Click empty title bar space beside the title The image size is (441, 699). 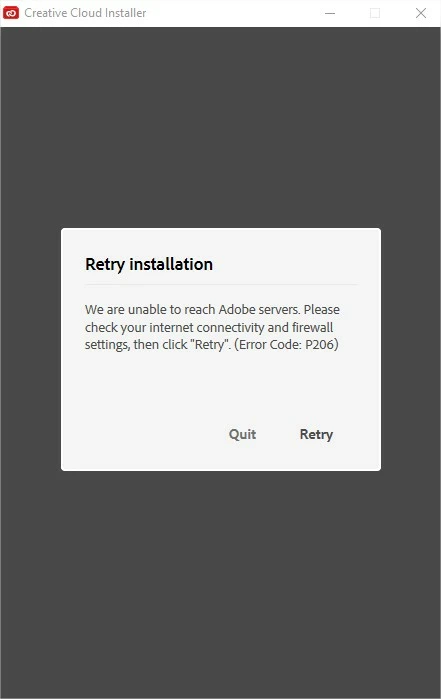pos(232,13)
